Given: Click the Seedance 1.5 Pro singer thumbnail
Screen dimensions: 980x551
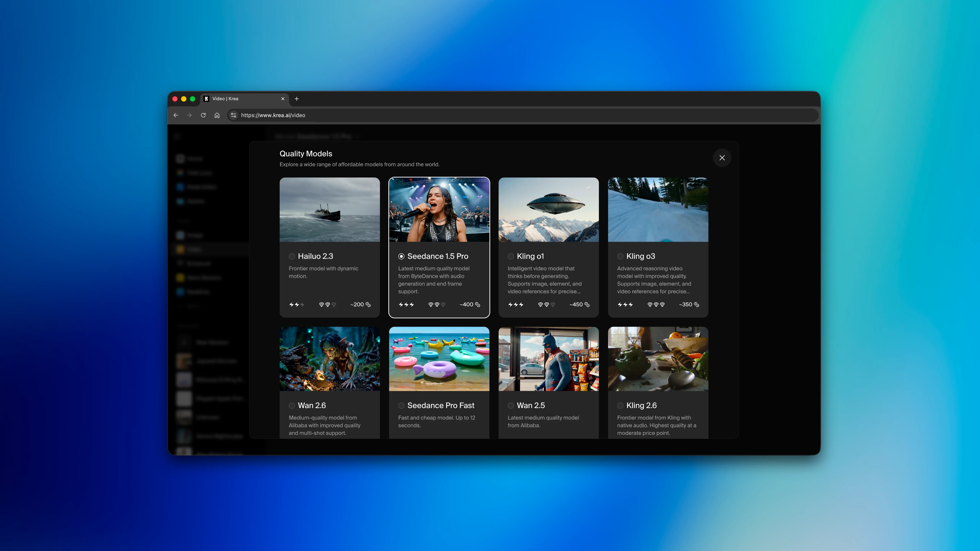Looking at the screenshot, I should coord(439,209).
